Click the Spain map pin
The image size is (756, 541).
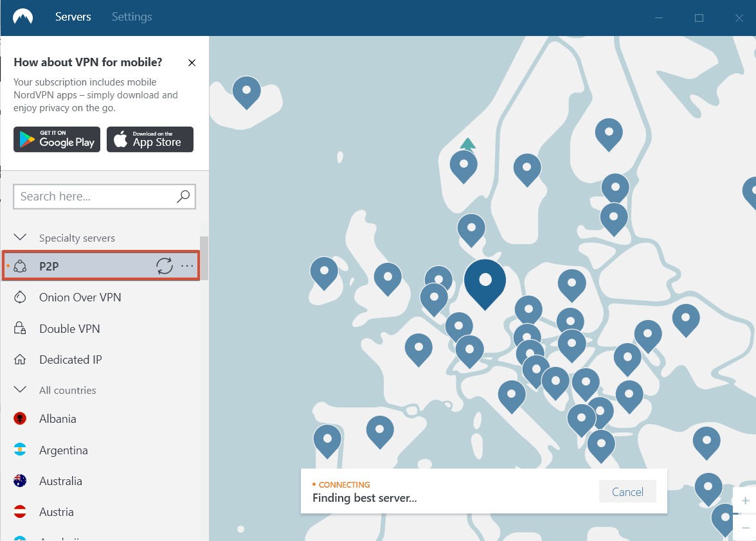pos(379,432)
